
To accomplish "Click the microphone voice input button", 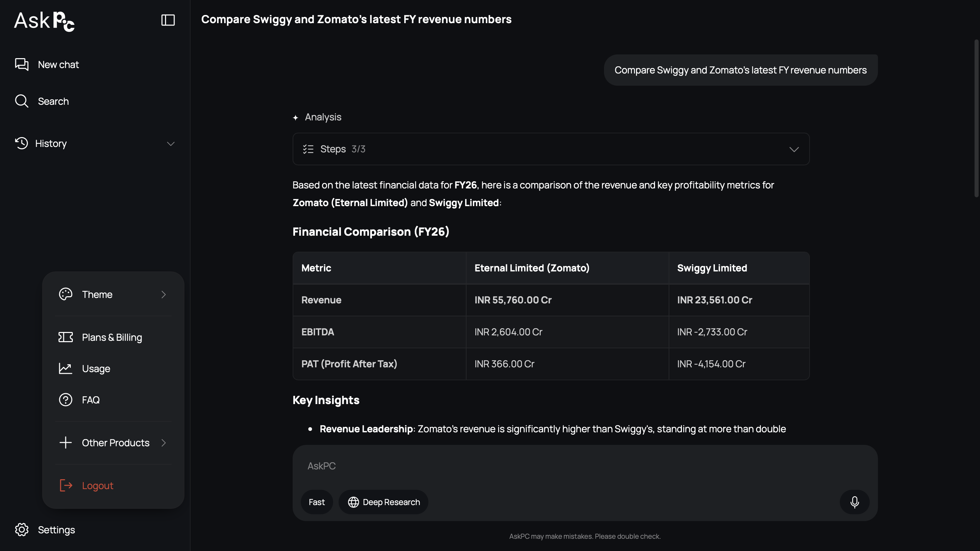I will tap(854, 502).
